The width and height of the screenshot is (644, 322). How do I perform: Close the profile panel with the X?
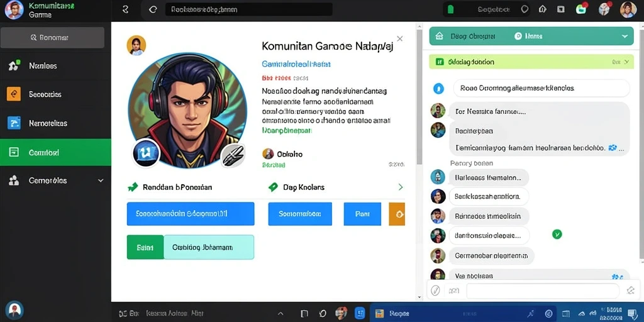399,38
